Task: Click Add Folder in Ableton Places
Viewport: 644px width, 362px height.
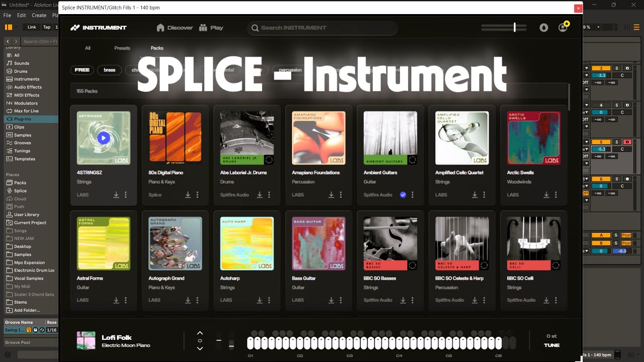Action: click(x=27, y=310)
